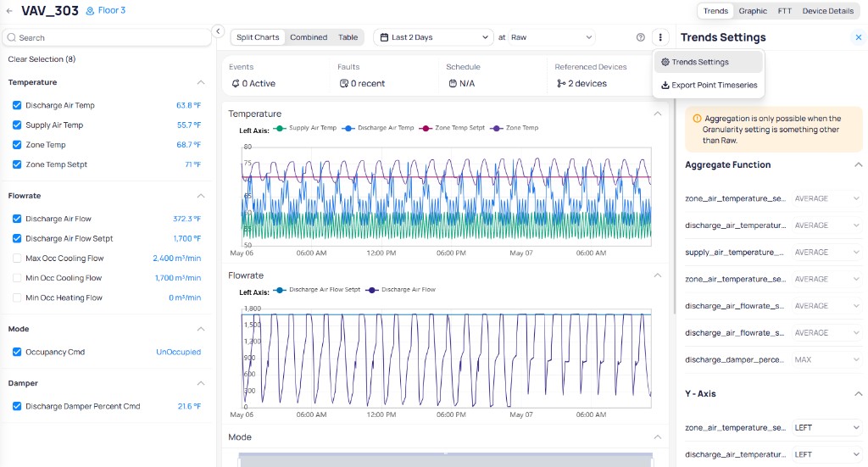Uncheck the Supply Air Temp checkbox
The width and height of the screenshot is (868, 467).
[17, 125]
